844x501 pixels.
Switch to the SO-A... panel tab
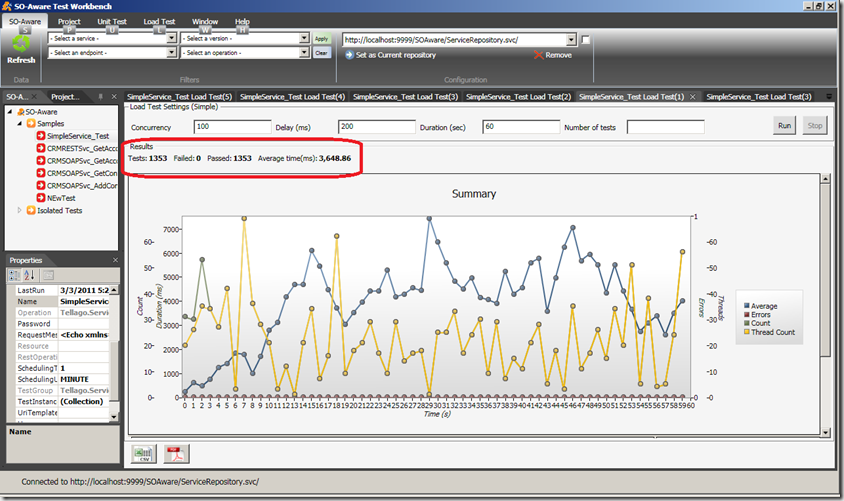[x=17, y=97]
